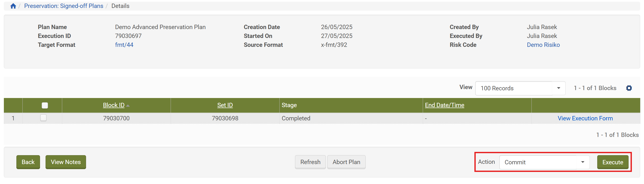Click the Action dropdown arrow

coord(583,162)
